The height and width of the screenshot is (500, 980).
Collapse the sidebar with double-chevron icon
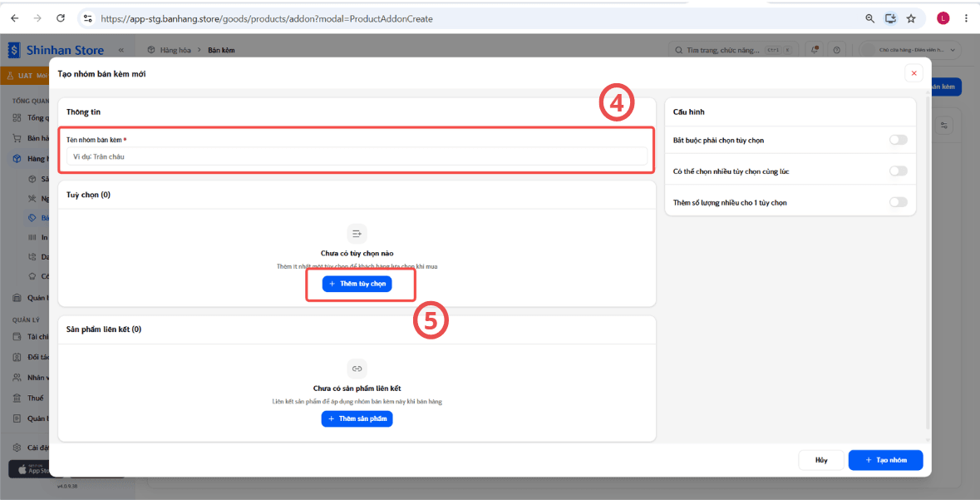point(121,50)
